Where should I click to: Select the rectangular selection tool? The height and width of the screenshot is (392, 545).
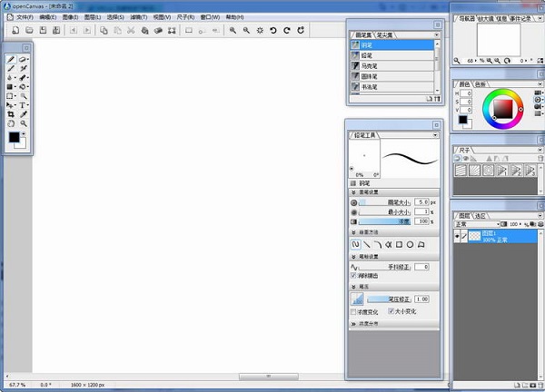[10, 96]
